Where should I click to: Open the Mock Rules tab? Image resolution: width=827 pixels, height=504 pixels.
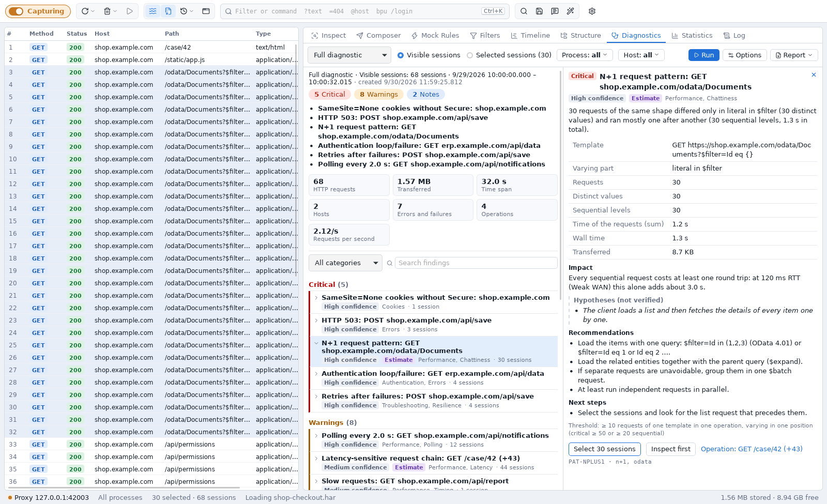435,35
